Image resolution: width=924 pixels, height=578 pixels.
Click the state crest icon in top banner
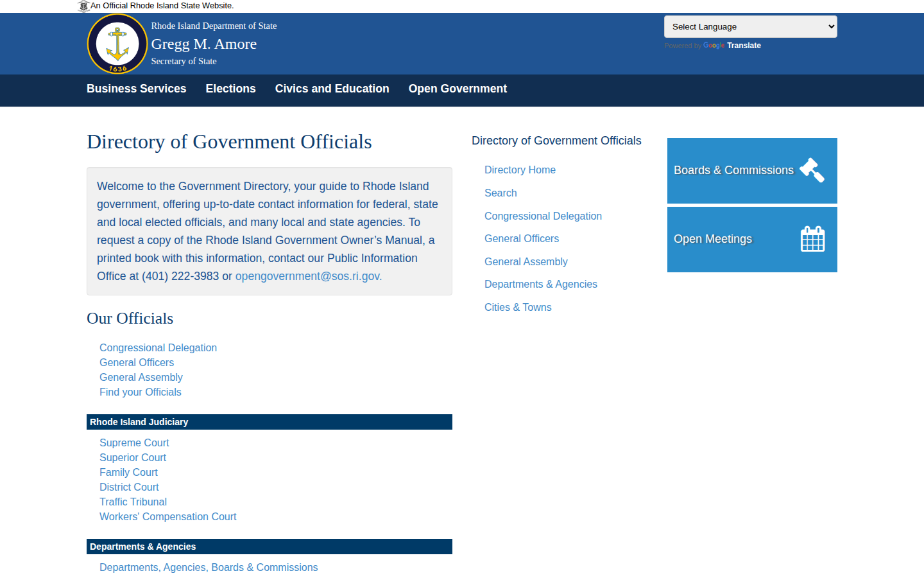click(83, 6)
